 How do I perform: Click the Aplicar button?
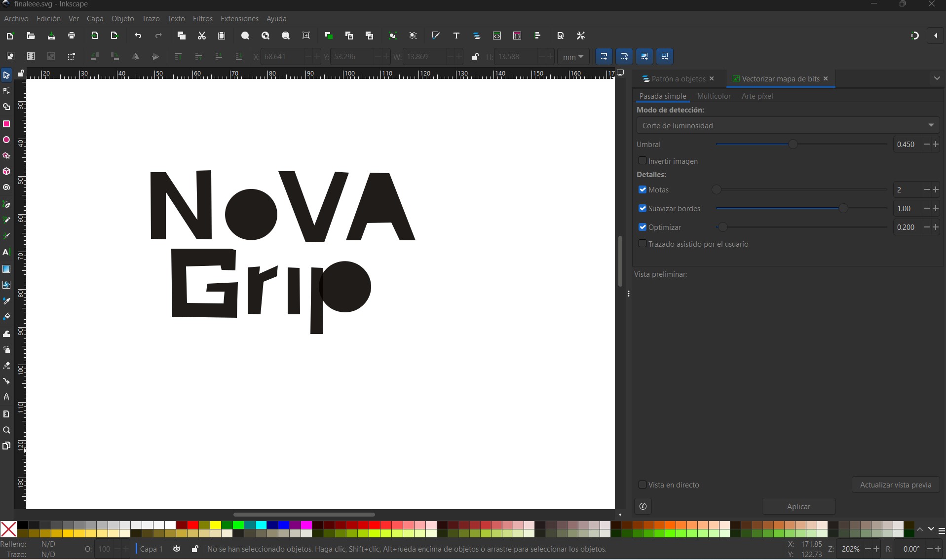798,506
